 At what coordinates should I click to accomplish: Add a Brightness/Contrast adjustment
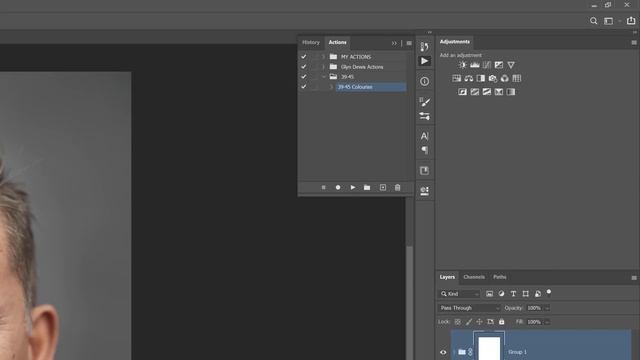pyautogui.click(x=462, y=65)
